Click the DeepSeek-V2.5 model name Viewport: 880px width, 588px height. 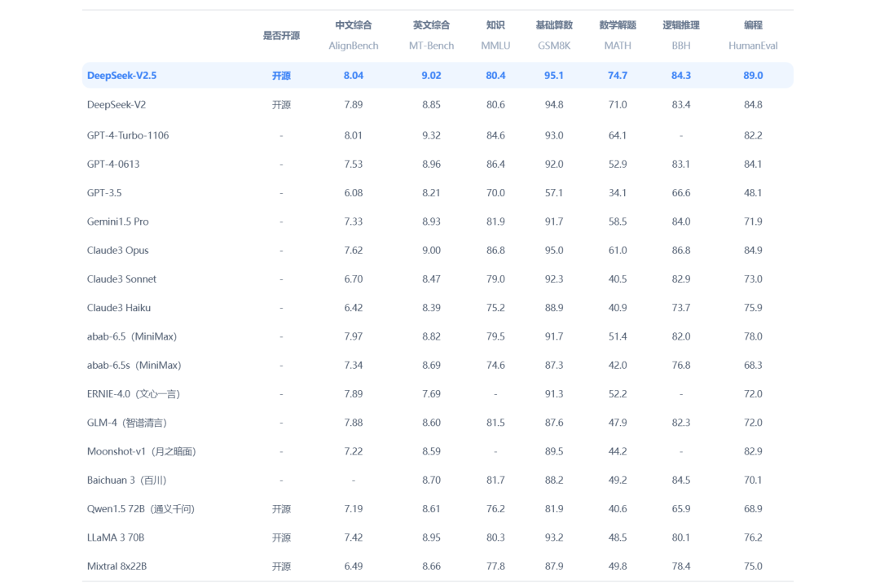coord(121,75)
